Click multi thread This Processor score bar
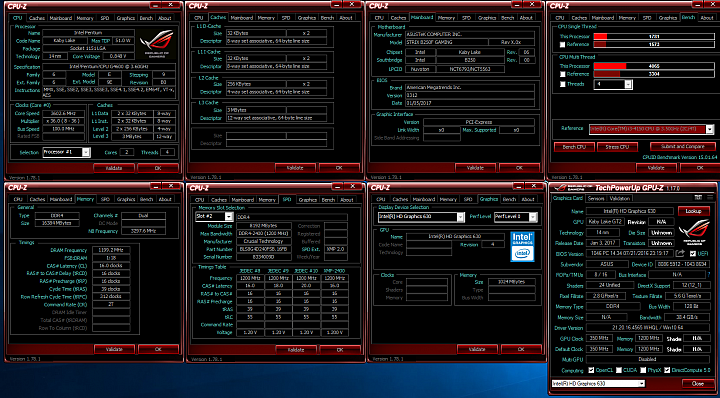 tap(654, 66)
